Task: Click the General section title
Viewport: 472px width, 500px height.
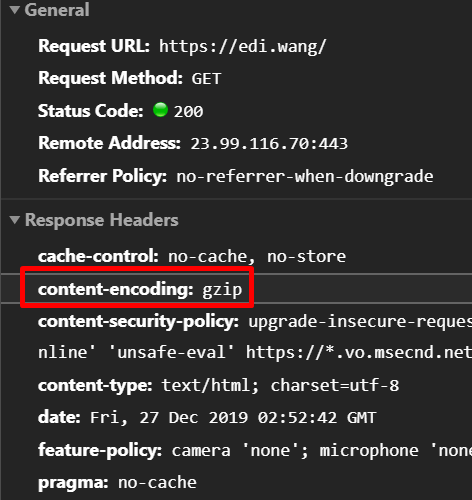Action: click(57, 10)
